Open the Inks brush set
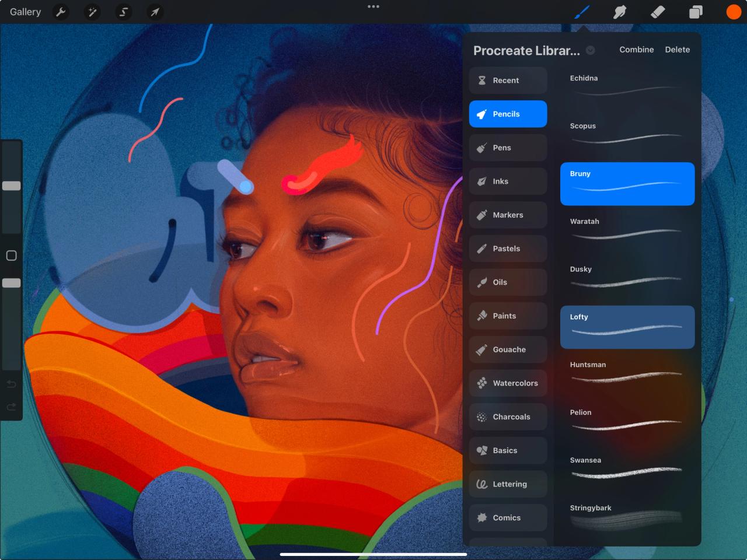The image size is (747, 560). tap(507, 181)
